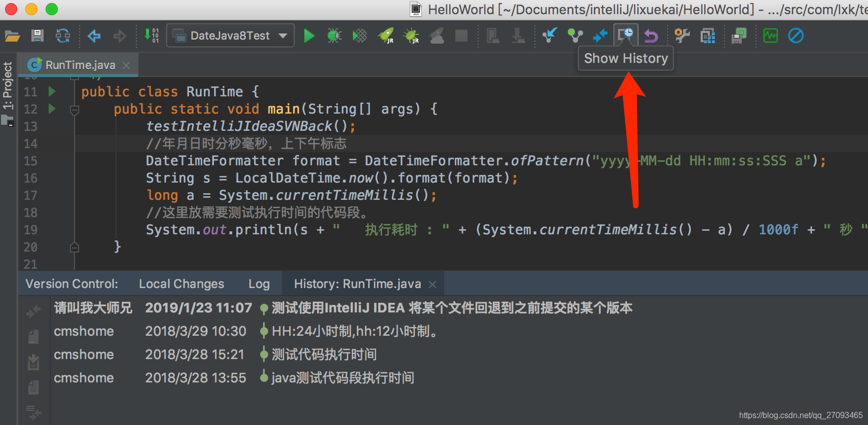Click the class name RunTime in the declaration
This screenshot has height=425, width=868.
click(215, 91)
